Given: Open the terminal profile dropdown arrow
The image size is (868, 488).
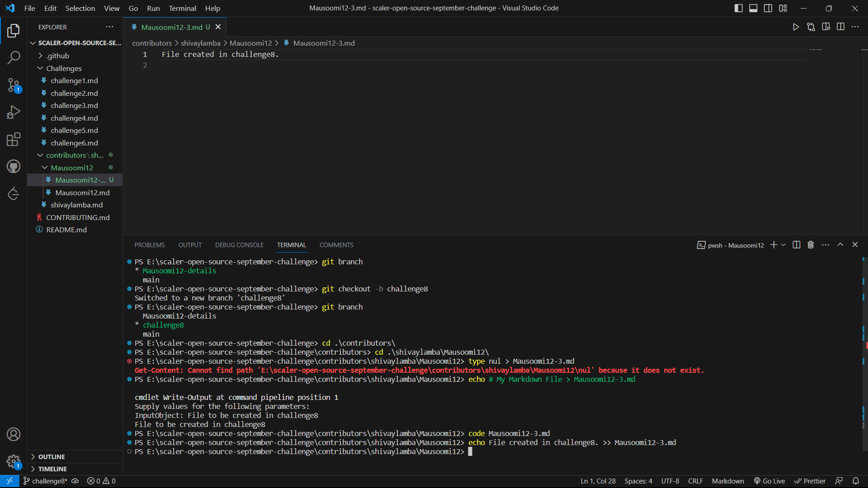Looking at the screenshot, I should tap(782, 244).
